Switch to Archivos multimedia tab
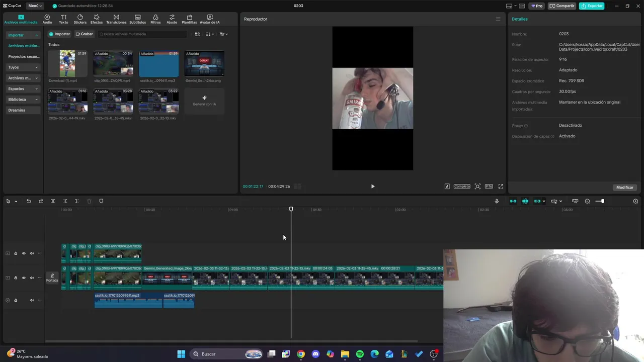This screenshot has width=644, height=362. click(x=21, y=19)
